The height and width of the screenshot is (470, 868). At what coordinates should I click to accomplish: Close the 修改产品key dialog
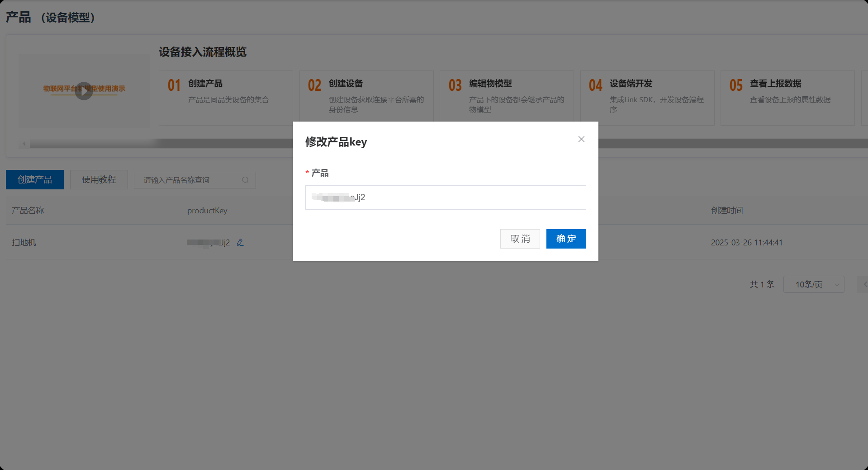click(581, 139)
